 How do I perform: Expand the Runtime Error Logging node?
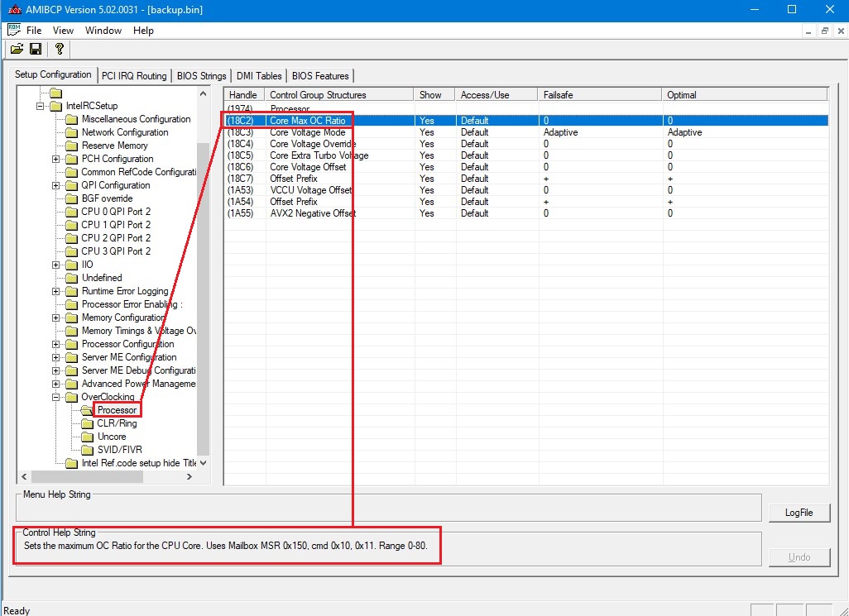(55, 292)
